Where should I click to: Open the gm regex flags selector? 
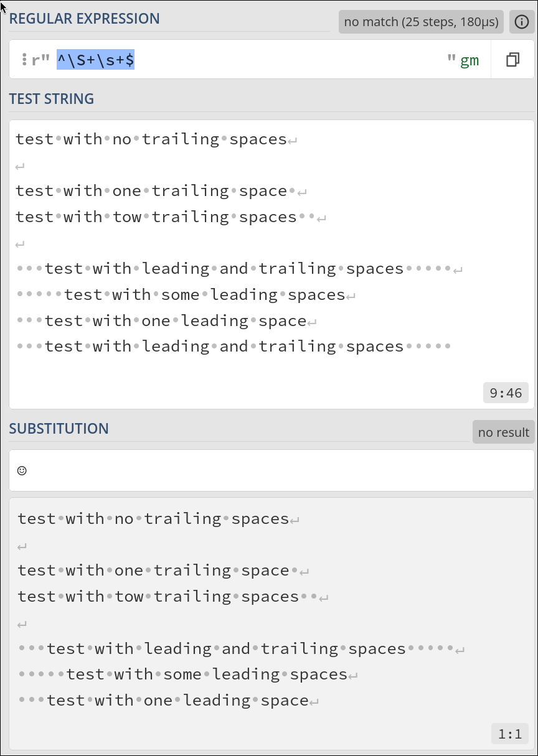click(470, 60)
